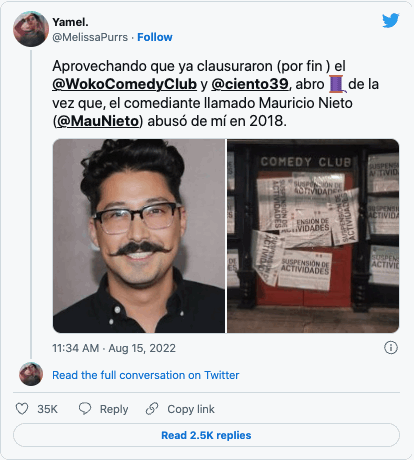Click the Copy link text
414x460 pixels.
[x=191, y=409]
